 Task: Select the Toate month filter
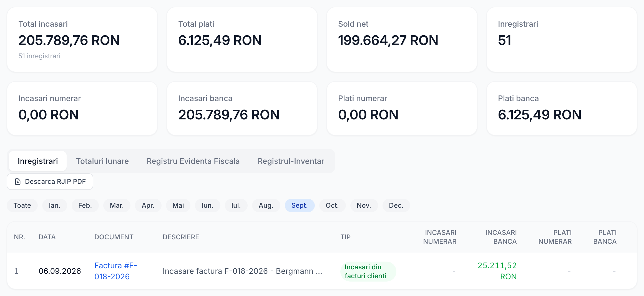coord(22,205)
